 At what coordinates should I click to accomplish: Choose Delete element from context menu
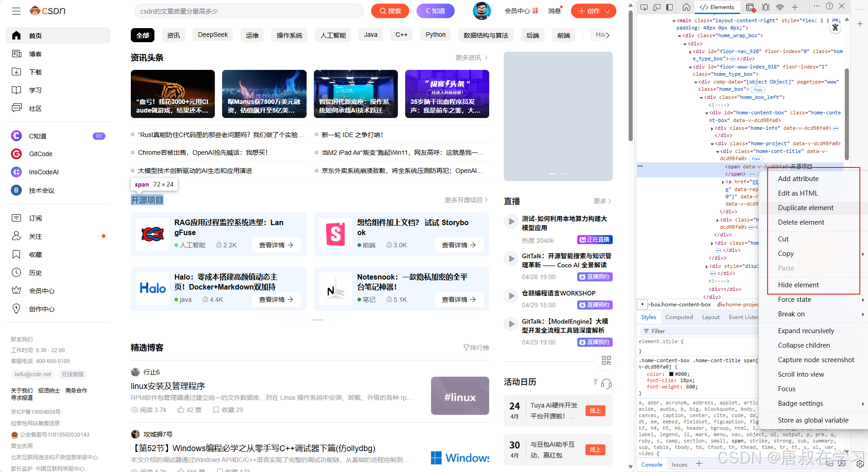(x=814, y=222)
